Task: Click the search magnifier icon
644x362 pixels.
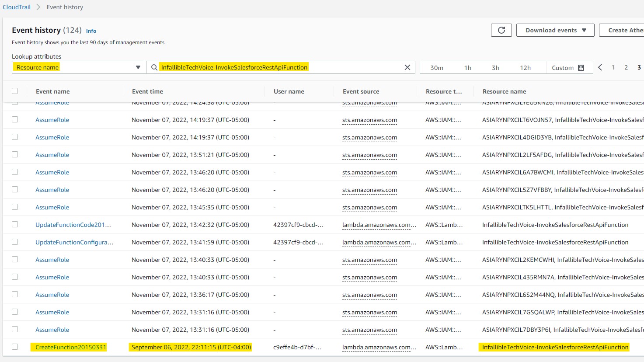Action: (154, 67)
